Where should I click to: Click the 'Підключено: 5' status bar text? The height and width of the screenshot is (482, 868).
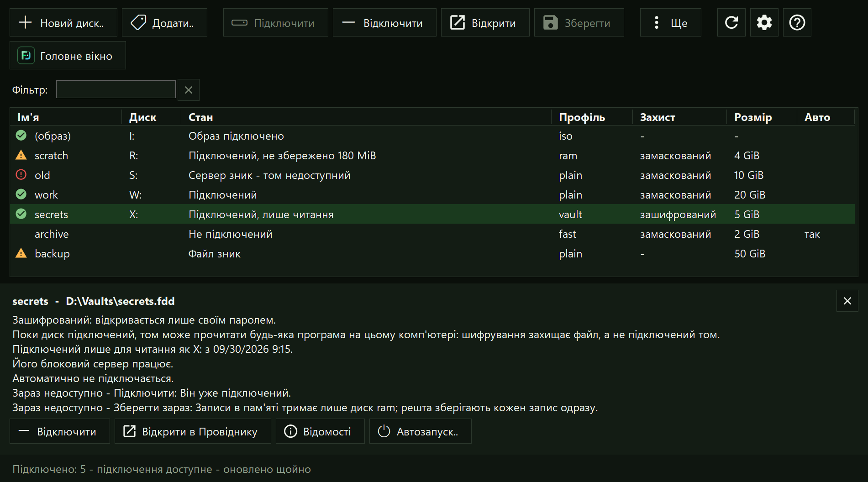[x=49, y=469]
